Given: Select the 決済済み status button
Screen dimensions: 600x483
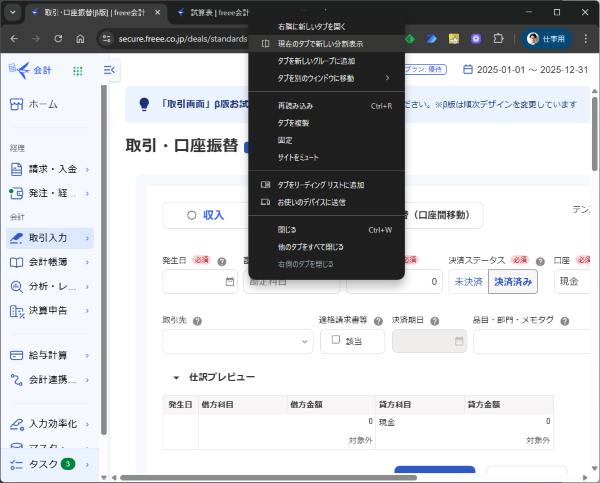Looking at the screenshot, I should click(x=513, y=282).
